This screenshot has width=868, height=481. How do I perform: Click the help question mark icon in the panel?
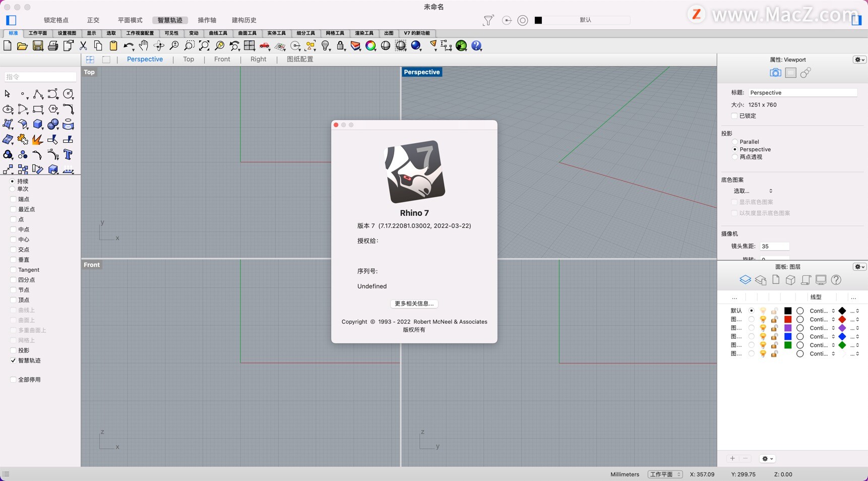click(836, 280)
